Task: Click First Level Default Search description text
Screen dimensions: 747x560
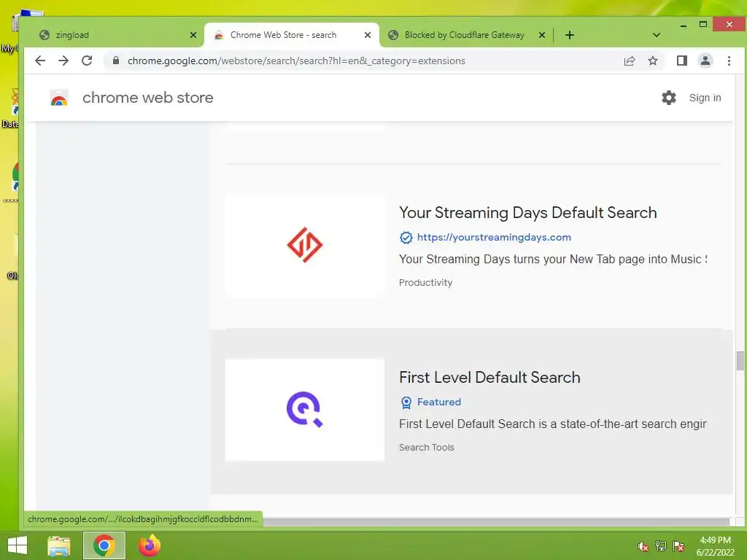Action: (x=553, y=424)
